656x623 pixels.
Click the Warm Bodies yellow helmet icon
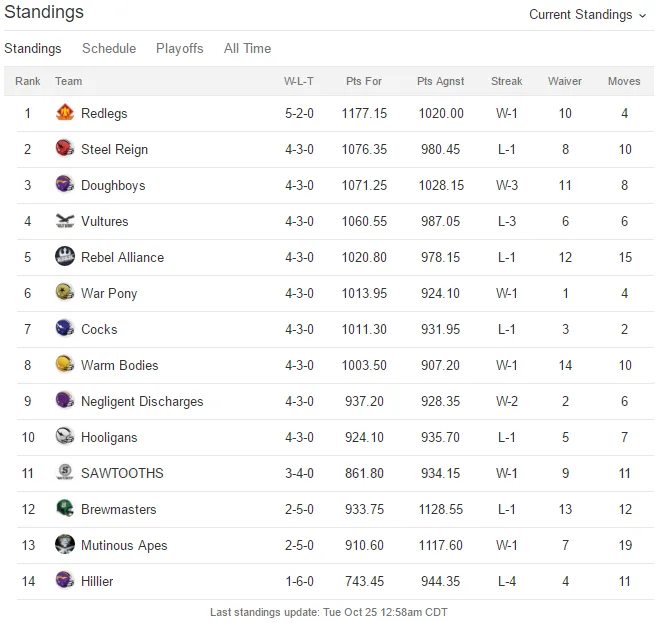[65, 364]
